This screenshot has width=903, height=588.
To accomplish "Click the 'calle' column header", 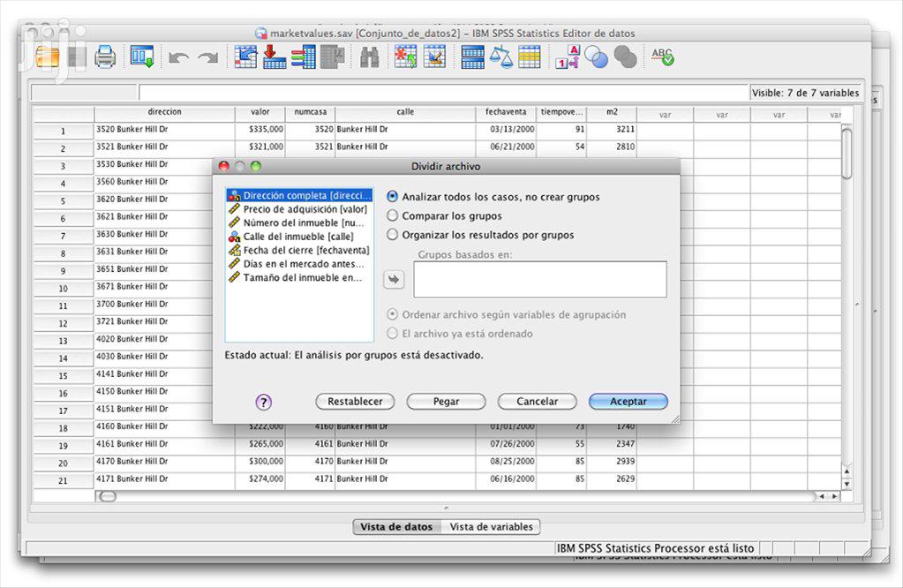I will coord(405,112).
